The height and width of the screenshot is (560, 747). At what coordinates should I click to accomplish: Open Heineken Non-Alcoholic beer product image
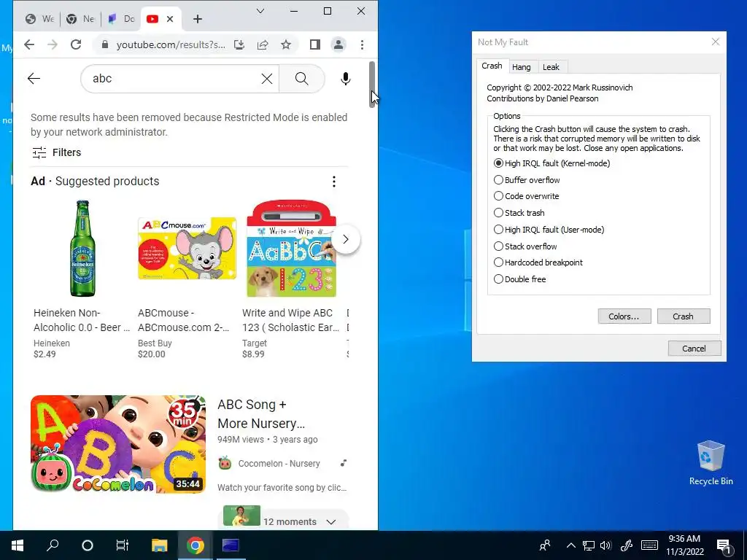(x=83, y=249)
